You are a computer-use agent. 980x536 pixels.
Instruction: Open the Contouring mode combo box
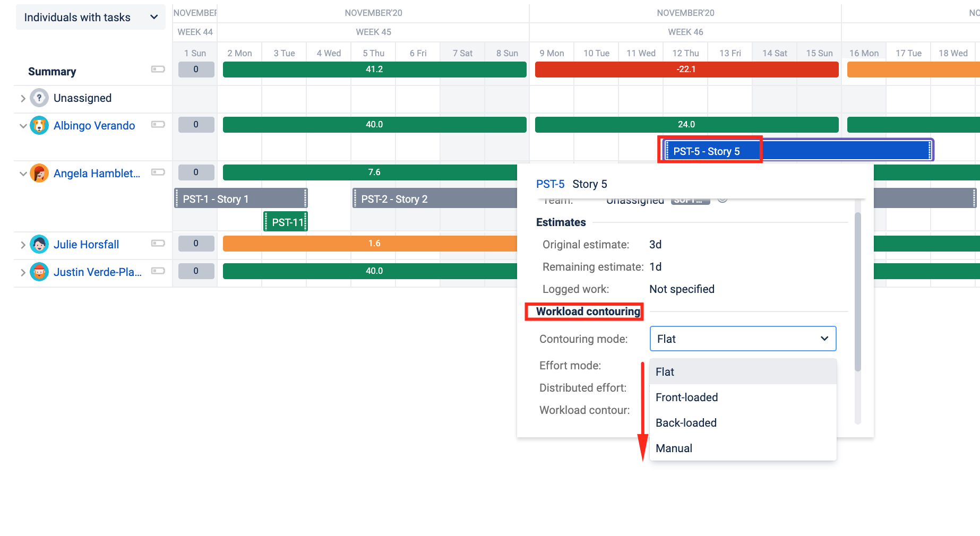click(743, 339)
